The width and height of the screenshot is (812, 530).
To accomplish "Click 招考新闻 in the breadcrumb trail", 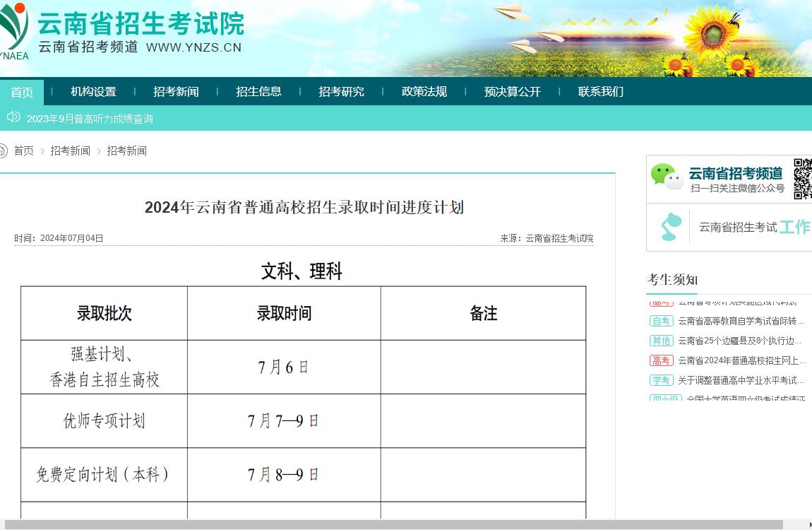I will (70, 150).
